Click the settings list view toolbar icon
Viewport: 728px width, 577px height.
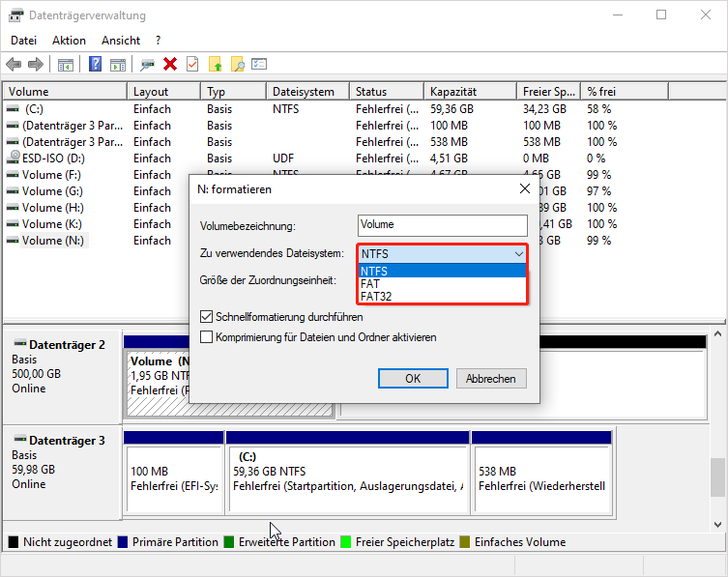pyautogui.click(x=259, y=64)
